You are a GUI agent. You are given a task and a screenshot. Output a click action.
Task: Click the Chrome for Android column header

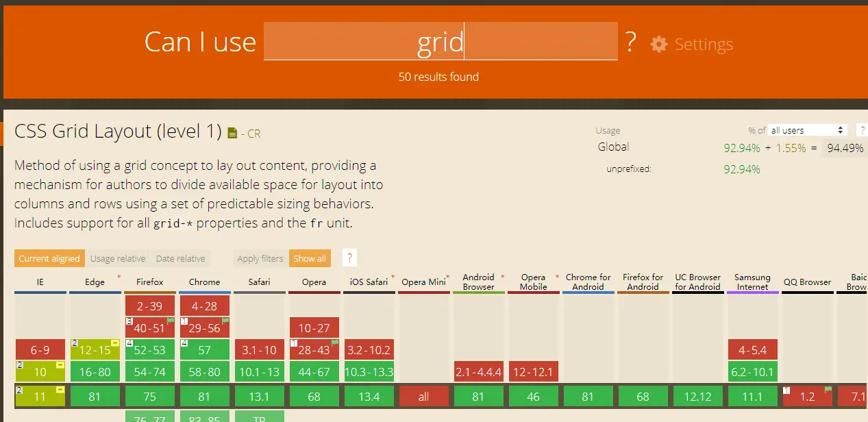(588, 282)
